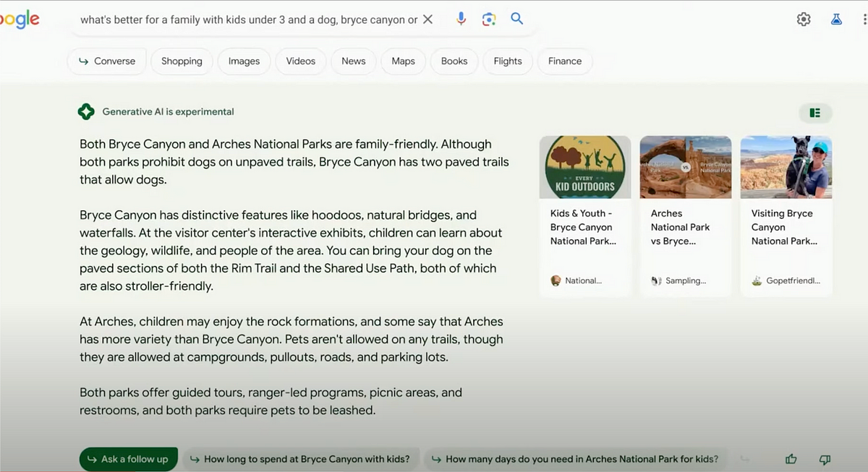This screenshot has height=472, width=868.
Task: Open the settings gear icon
Action: [804, 20]
